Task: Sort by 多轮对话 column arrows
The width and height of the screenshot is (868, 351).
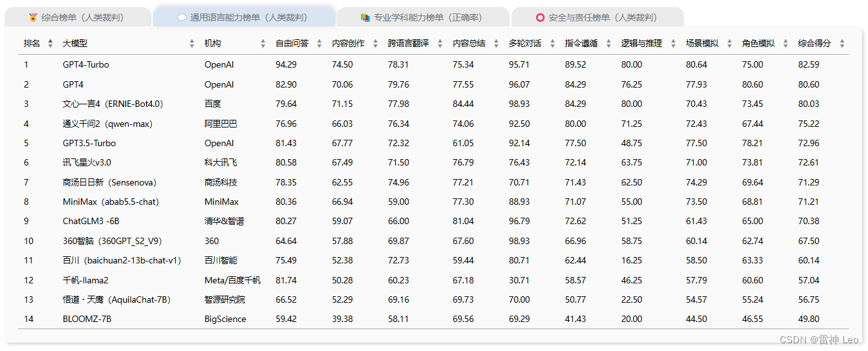Action: tap(552, 44)
